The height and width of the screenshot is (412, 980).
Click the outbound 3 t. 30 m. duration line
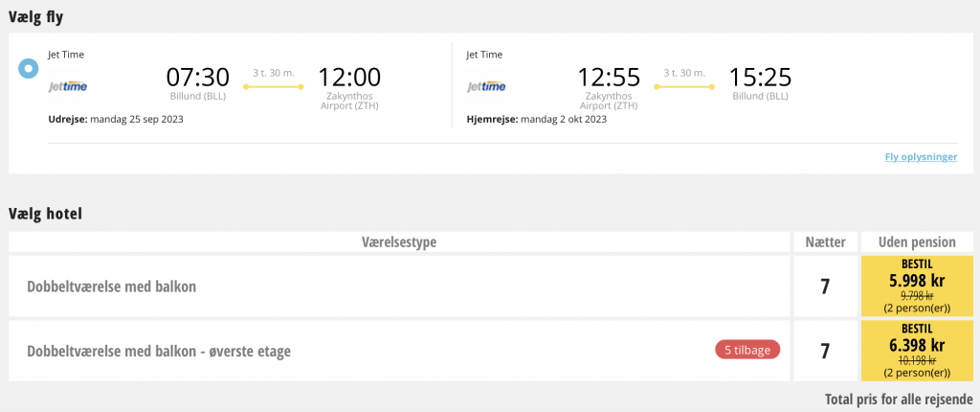274,86
